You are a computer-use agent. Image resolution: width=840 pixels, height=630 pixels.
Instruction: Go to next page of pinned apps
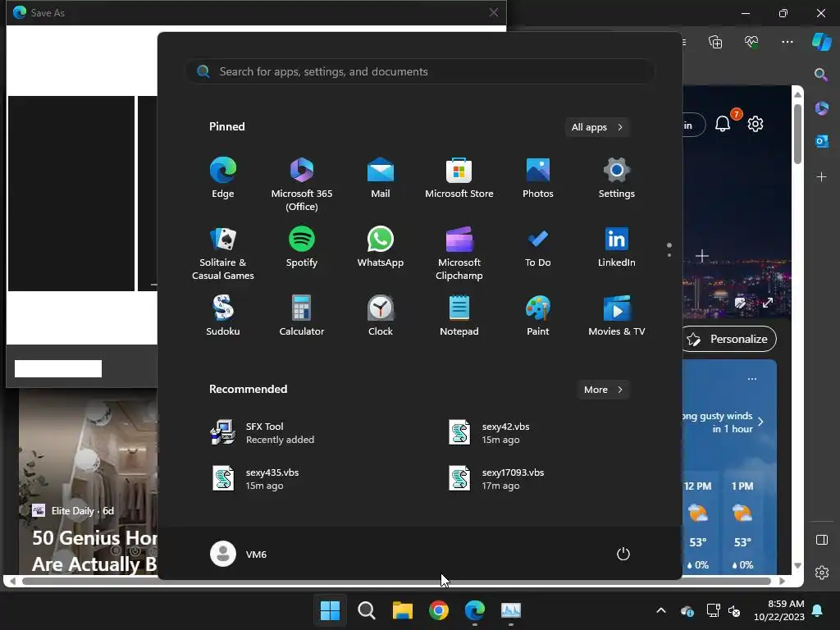click(669, 255)
